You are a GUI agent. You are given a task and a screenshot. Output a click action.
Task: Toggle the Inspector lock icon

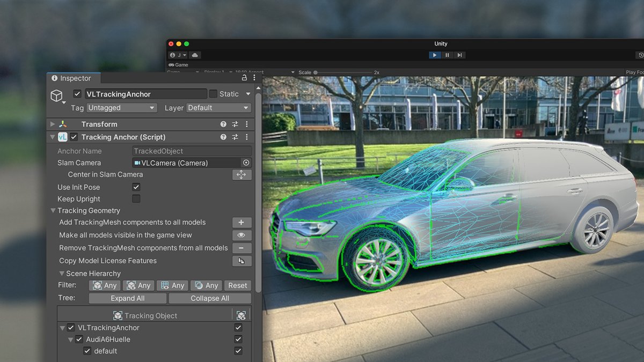pyautogui.click(x=244, y=78)
